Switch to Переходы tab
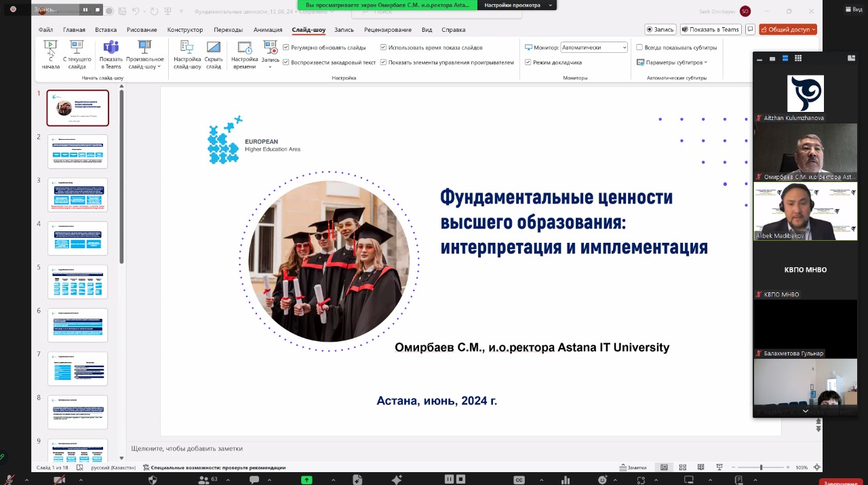The width and height of the screenshot is (868, 485). pos(228,30)
